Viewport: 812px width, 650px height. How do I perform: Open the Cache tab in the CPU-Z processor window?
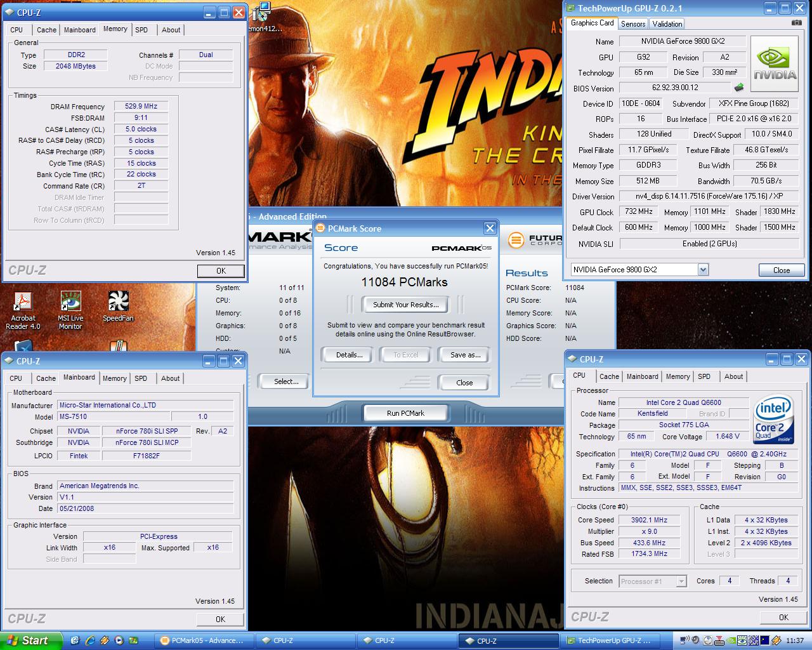tap(609, 376)
